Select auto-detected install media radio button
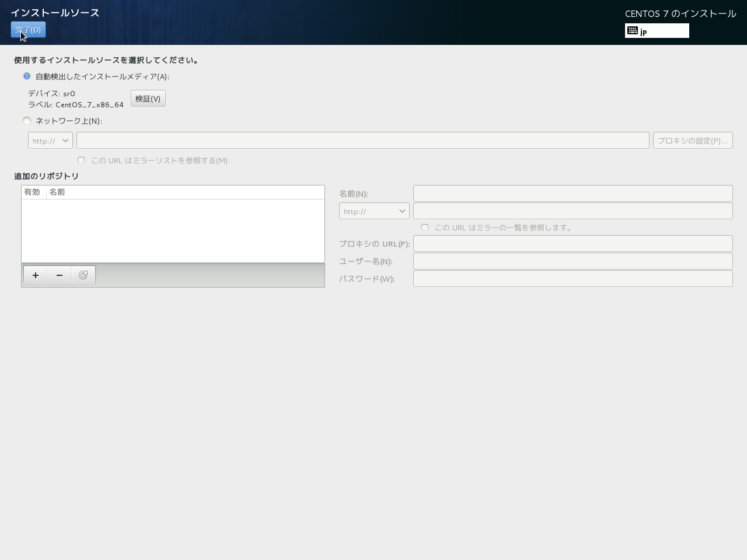The height and width of the screenshot is (560, 747). click(27, 76)
